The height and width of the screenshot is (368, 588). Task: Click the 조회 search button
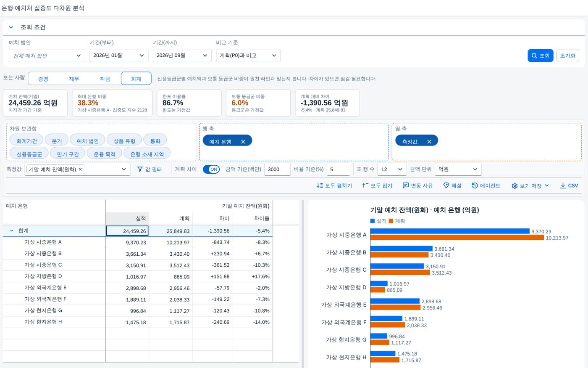pyautogui.click(x=540, y=56)
